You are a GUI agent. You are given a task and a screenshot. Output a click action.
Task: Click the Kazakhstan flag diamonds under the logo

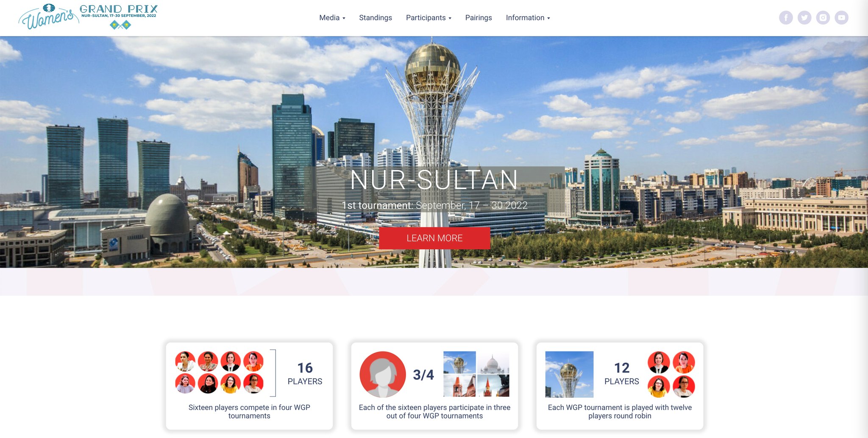[x=120, y=25]
